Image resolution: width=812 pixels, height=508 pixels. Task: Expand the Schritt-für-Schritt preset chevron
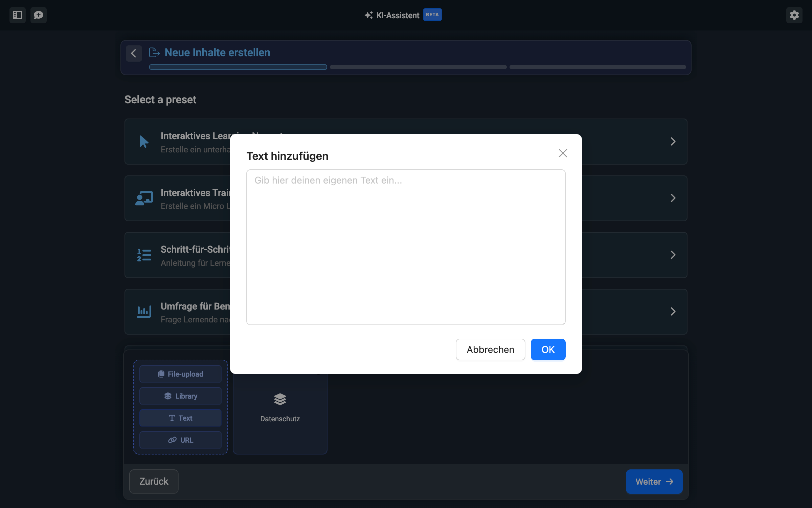coord(673,255)
